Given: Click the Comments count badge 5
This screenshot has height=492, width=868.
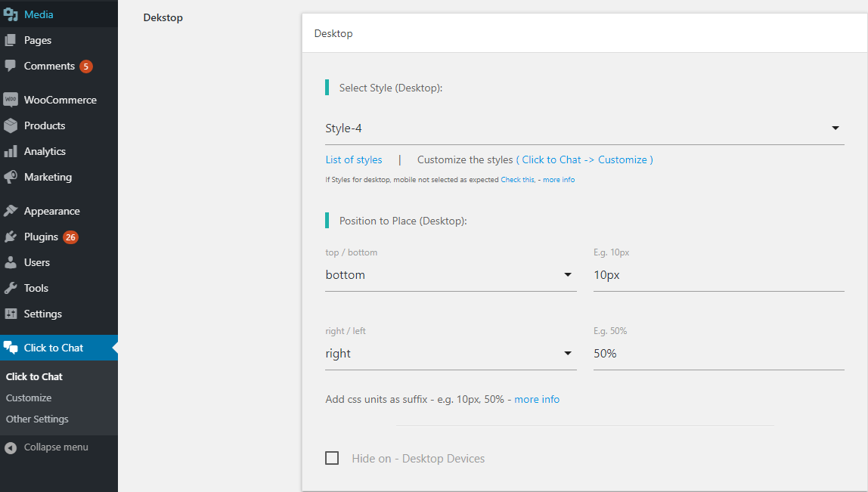Looking at the screenshot, I should pos(85,67).
